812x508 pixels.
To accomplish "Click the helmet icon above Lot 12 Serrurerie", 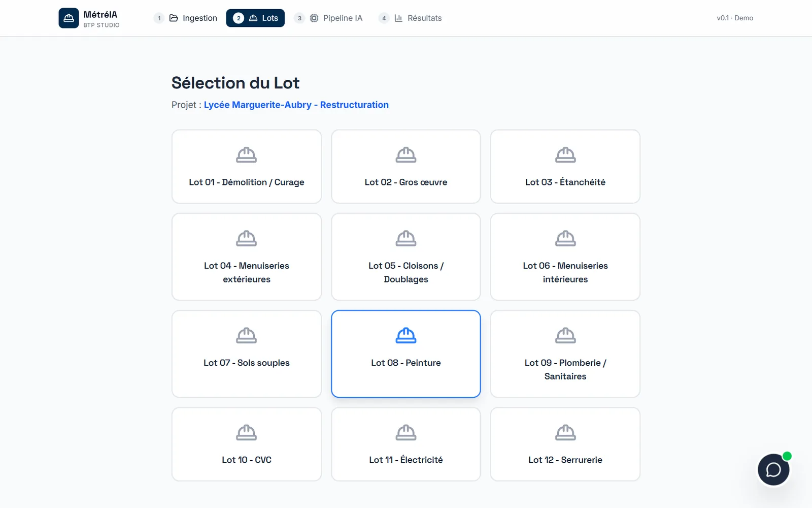I will point(565,432).
